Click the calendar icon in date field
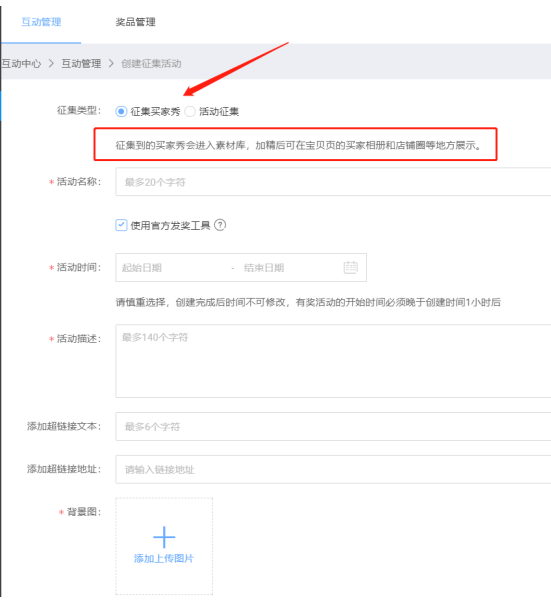 point(350,267)
